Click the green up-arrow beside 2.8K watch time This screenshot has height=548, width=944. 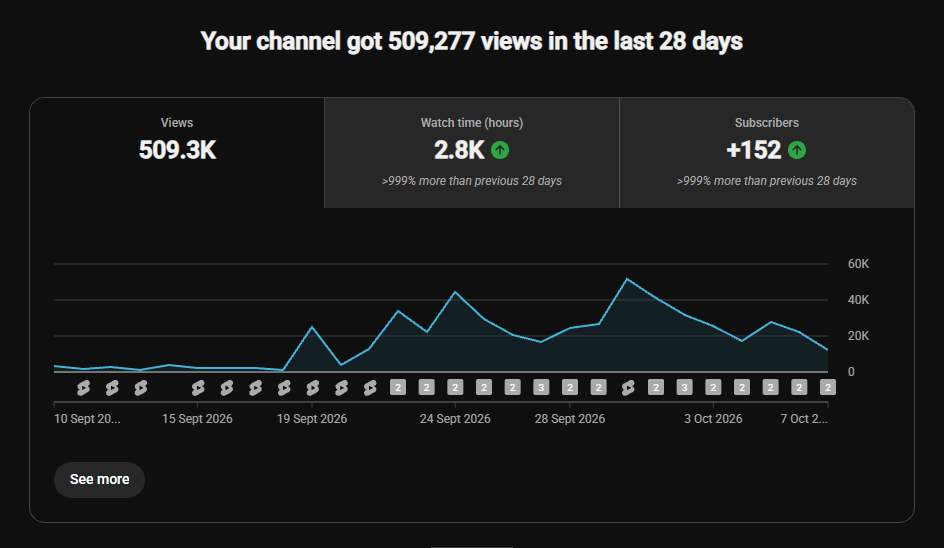[500, 150]
